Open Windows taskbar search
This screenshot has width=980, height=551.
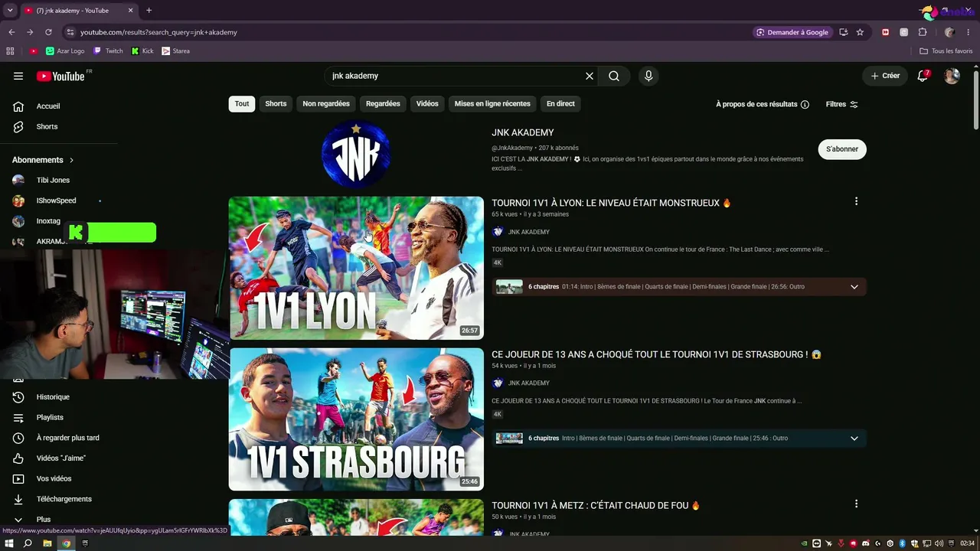pos(28,543)
